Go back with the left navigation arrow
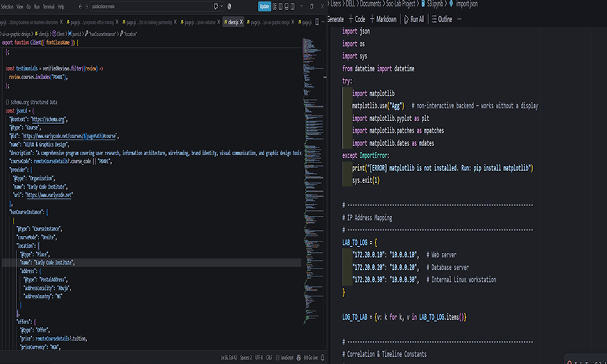The width and height of the screenshot is (607, 364). [80, 6]
